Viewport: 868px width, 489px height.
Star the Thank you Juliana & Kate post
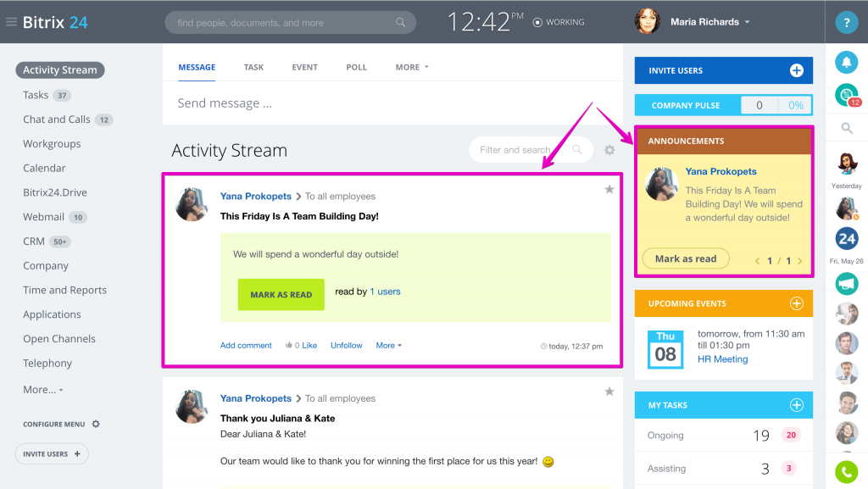click(609, 392)
